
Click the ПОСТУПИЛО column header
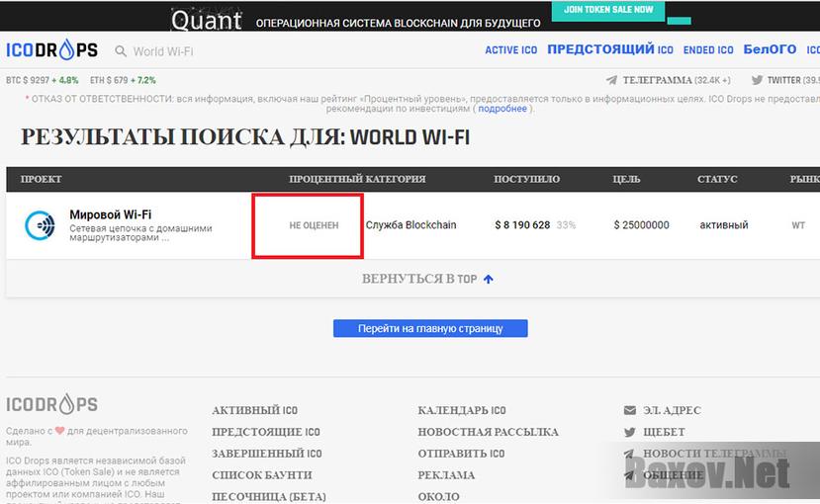click(526, 179)
